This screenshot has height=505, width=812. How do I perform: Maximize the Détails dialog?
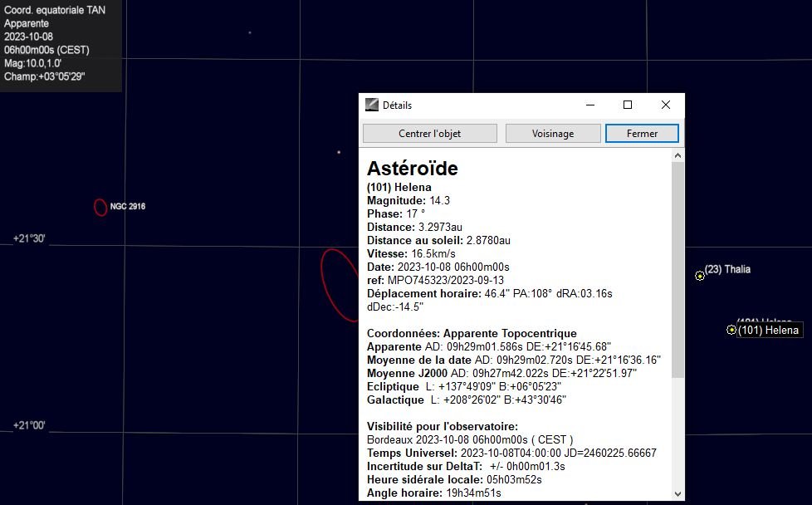(x=628, y=105)
